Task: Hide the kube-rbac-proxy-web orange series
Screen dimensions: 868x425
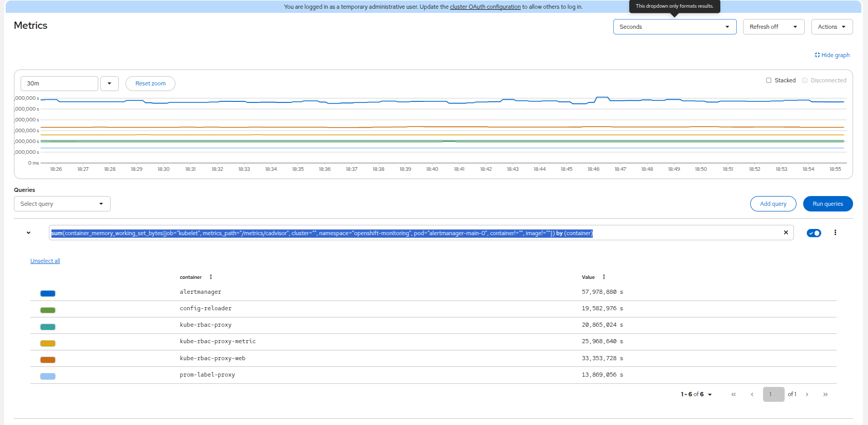Action: click(48, 360)
